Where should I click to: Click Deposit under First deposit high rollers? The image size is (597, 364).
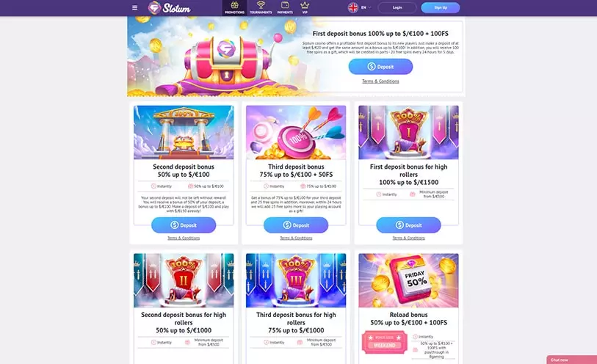(x=408, y=225)
